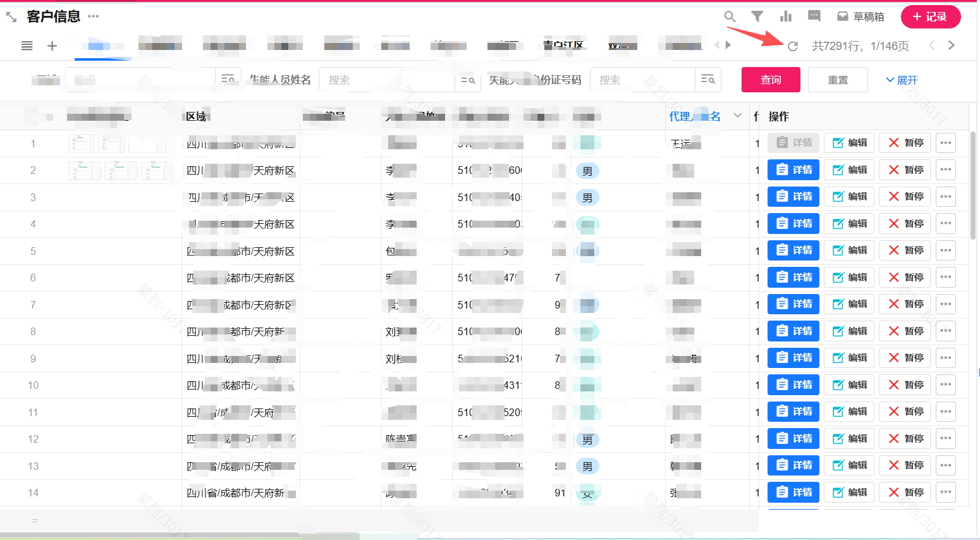
Task: Select the 青白江区 view tab
Action: click(x=563, y=46)
